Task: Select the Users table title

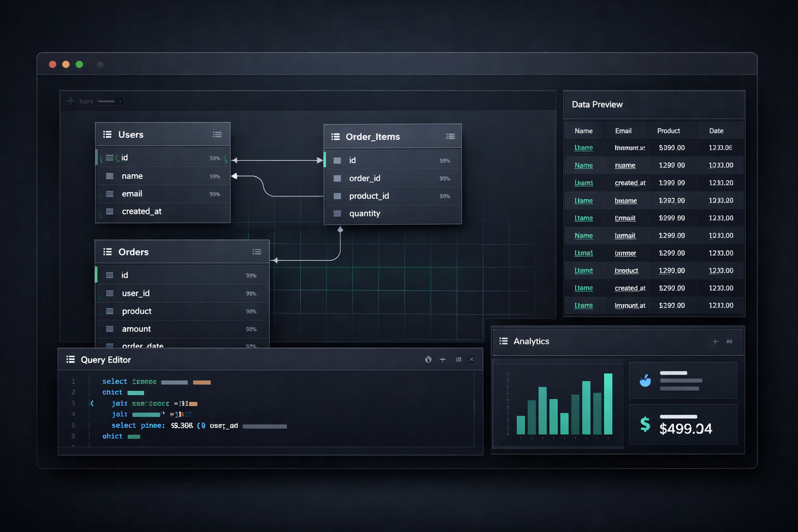Action: point(131,135)
